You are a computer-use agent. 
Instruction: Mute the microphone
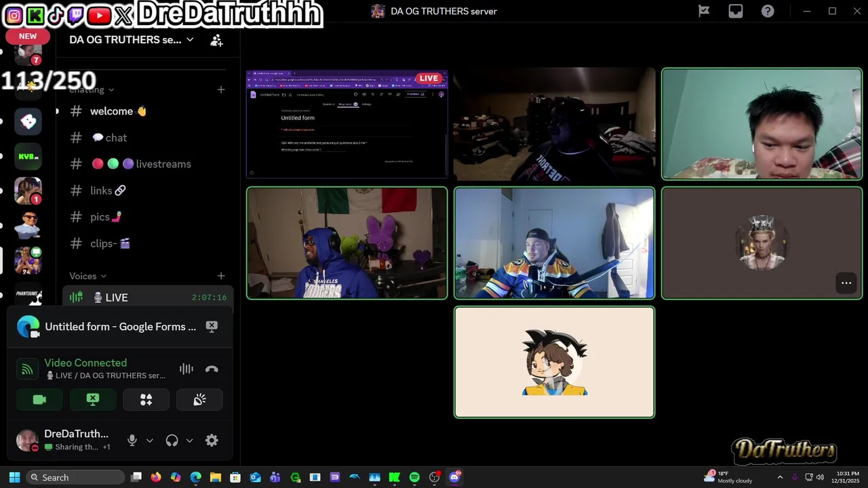132,441
